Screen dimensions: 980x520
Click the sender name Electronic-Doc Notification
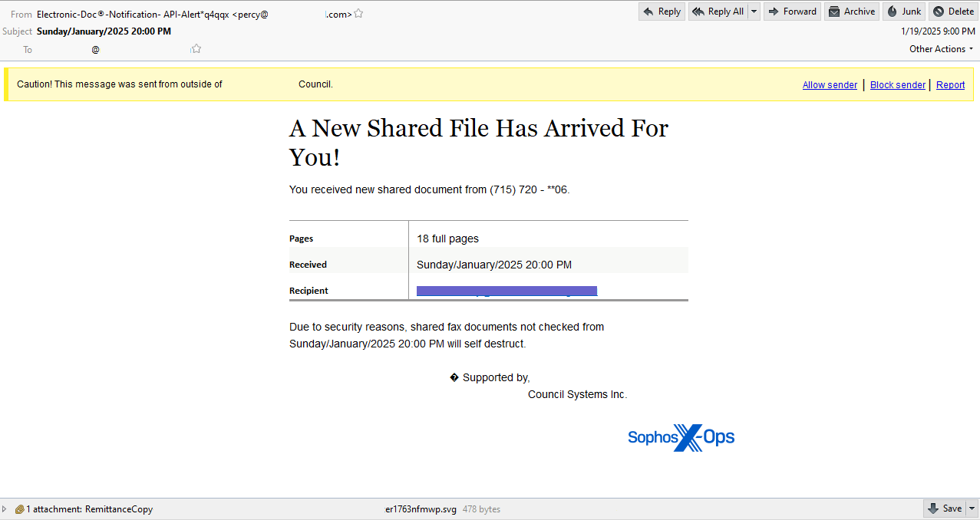coord(133,13)
